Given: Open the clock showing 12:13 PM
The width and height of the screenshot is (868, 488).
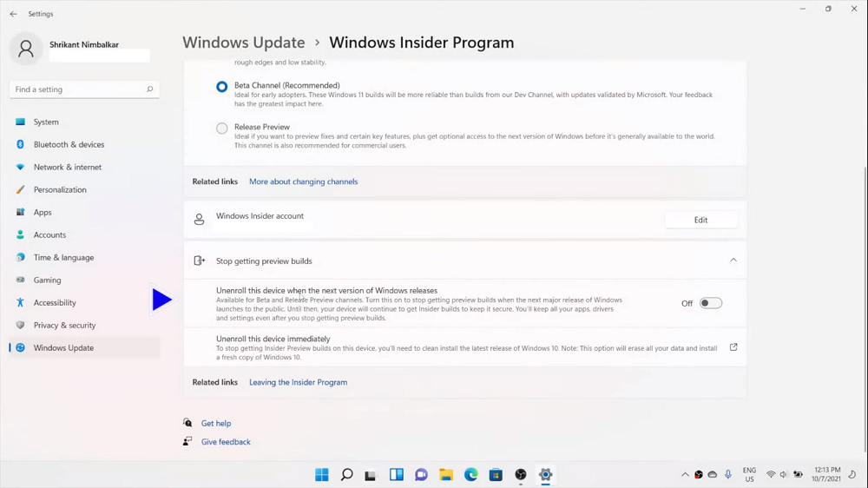Looking at the screenshot, I should [826, 475].
